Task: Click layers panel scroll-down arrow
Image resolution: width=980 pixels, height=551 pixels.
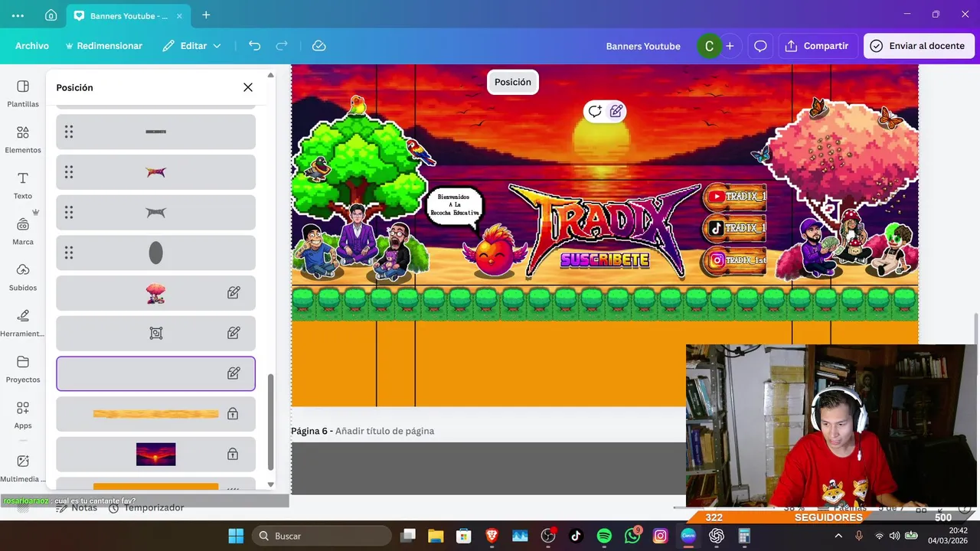Action: (x=270, y=484)
